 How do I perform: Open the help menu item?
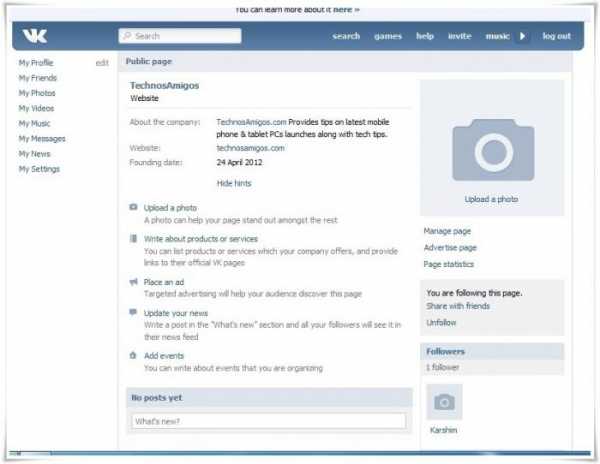coord(425,36)
